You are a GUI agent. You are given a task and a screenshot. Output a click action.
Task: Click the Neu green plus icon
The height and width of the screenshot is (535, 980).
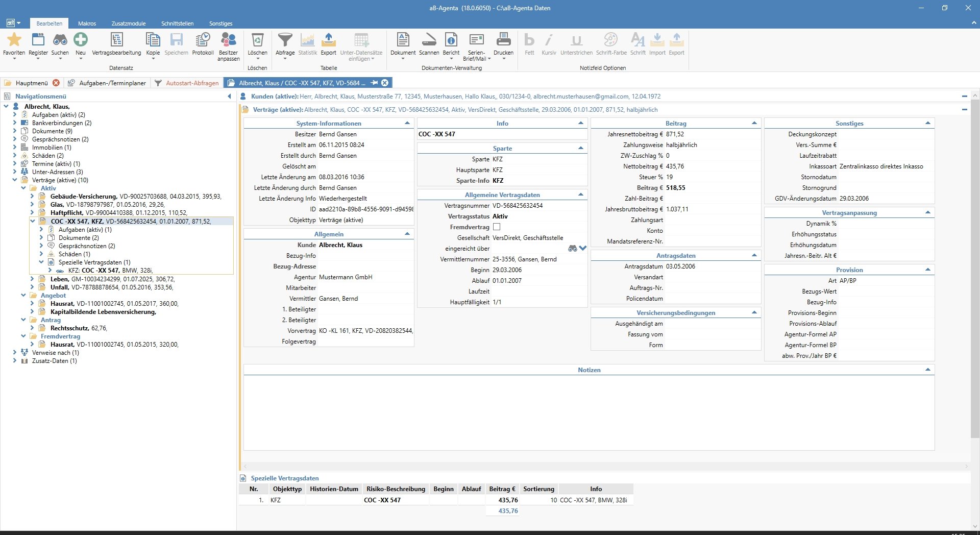(x=81, y=40)
